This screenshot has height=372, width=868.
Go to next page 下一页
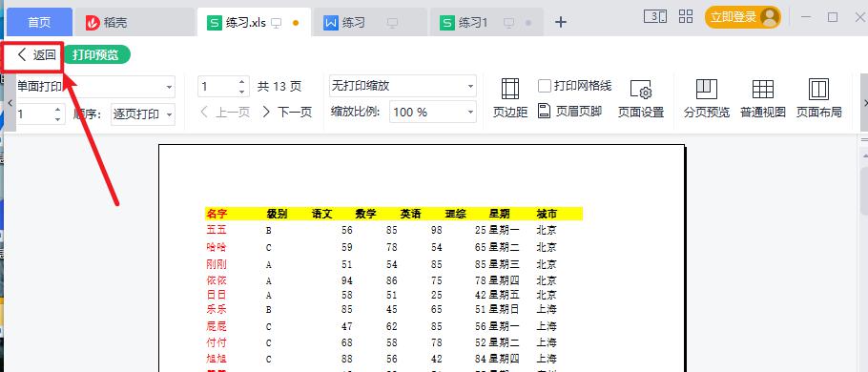pyautogui.click(x=287, y=113)
